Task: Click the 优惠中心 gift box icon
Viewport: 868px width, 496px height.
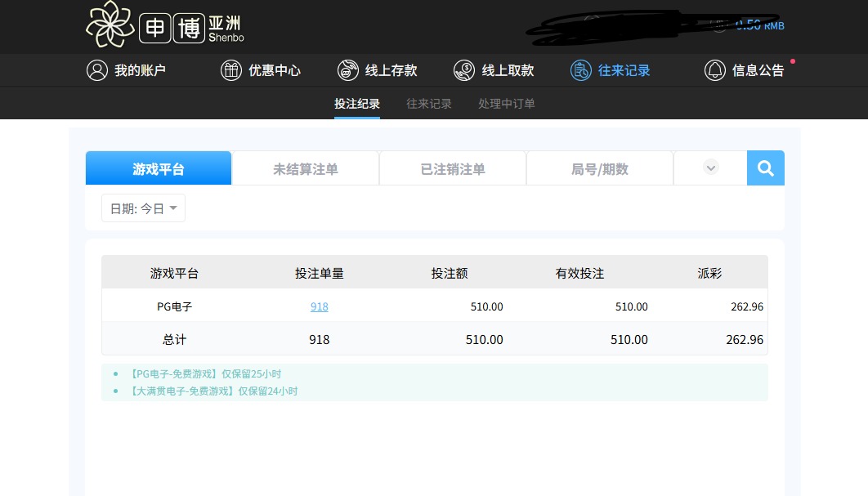Action: pyautogui.click(x=231, y=70)
